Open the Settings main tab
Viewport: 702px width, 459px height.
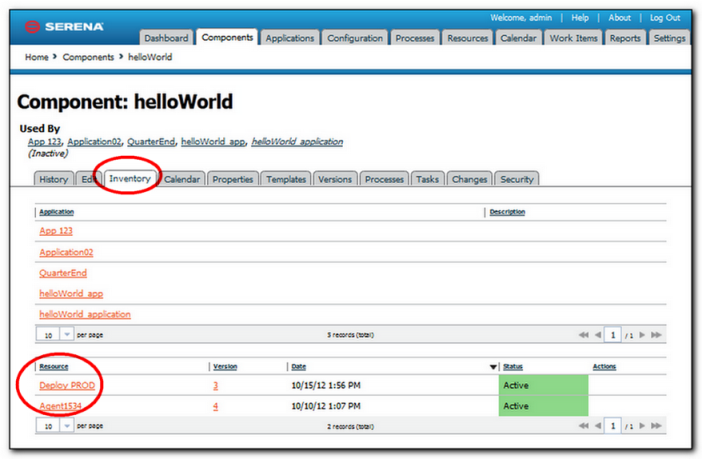click(x=669, y=38)
